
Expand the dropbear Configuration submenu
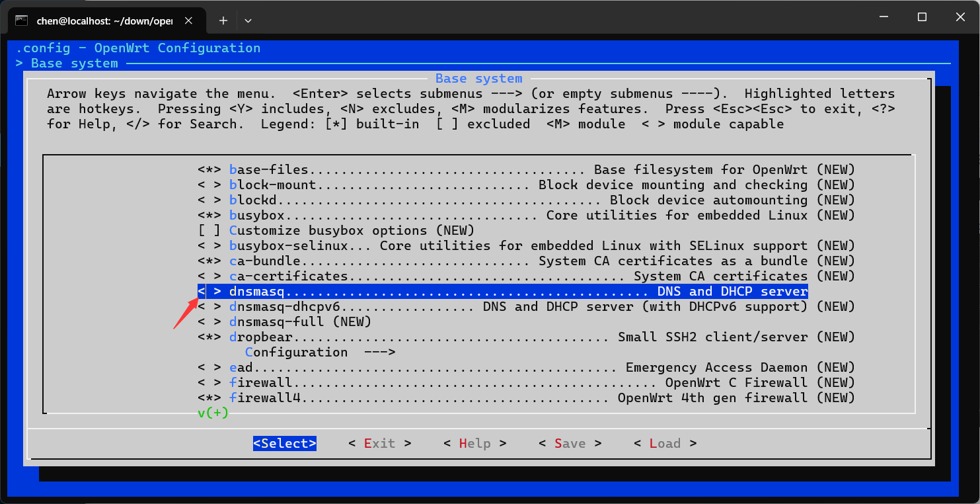(x=320, y=353)
